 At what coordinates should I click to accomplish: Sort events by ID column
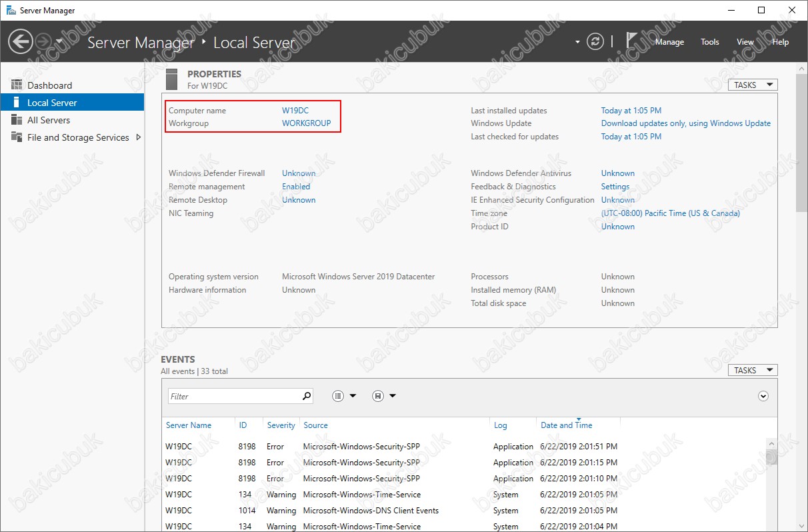(243, 425)
